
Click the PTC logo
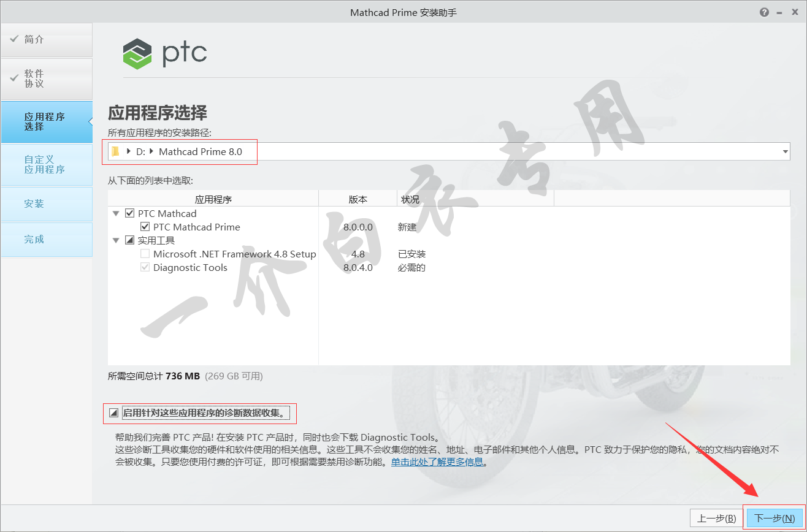click(x=164, y=54)
